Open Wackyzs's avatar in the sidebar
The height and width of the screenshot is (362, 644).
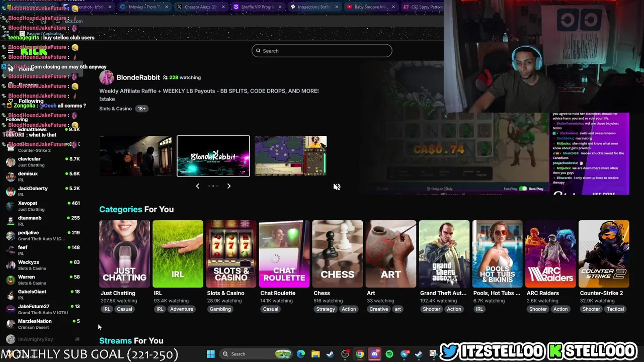click(11, 265)
